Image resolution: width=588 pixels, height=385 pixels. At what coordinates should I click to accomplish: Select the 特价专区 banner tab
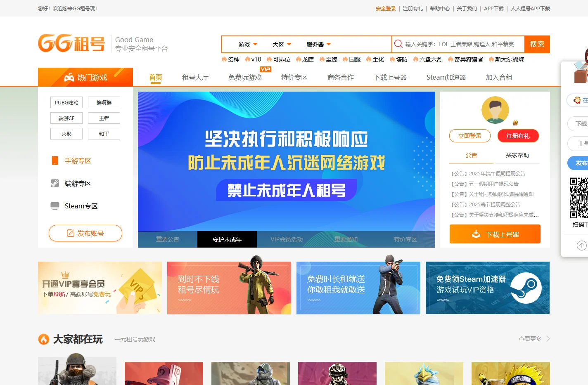pyautogui.click(x=405, y=239)
